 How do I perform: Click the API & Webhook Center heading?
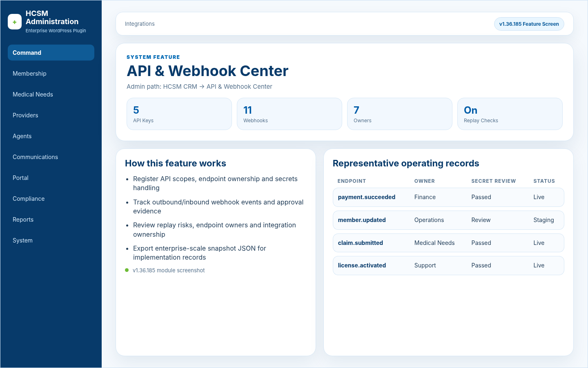click(207, 71)
